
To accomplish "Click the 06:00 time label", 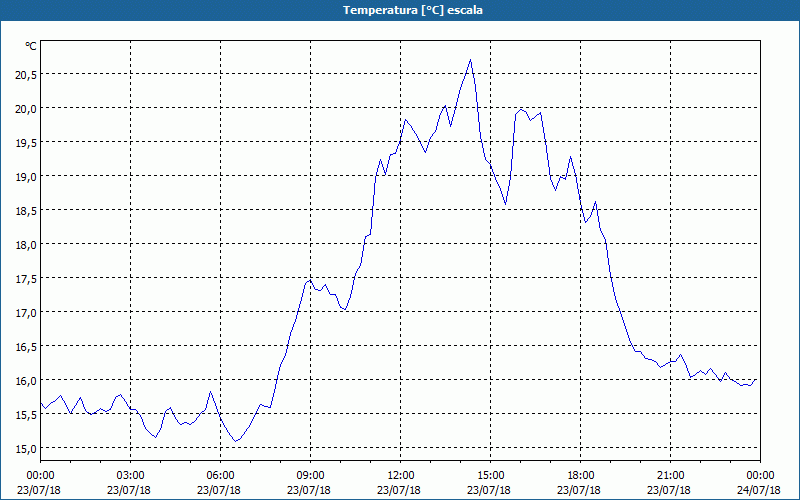I will pos(220,476).
